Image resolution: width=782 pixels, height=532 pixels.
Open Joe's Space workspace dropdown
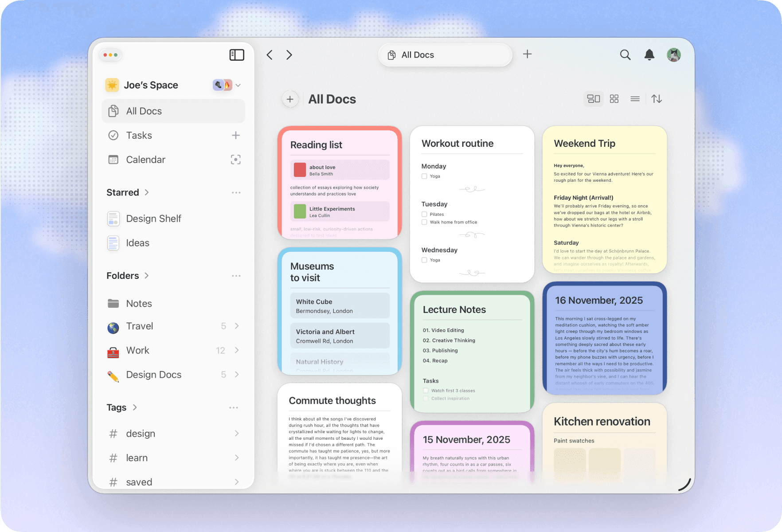[238, 85]
